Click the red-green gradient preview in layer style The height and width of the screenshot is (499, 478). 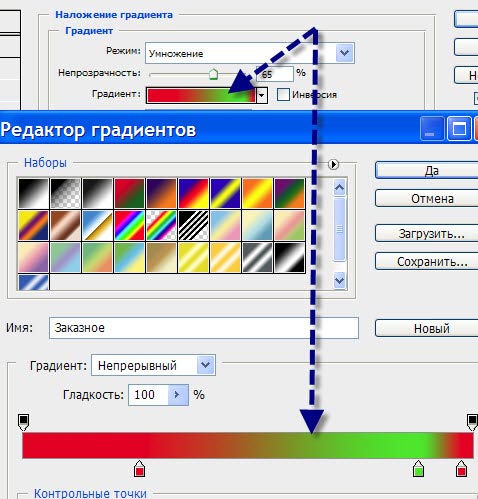(201, 95)
